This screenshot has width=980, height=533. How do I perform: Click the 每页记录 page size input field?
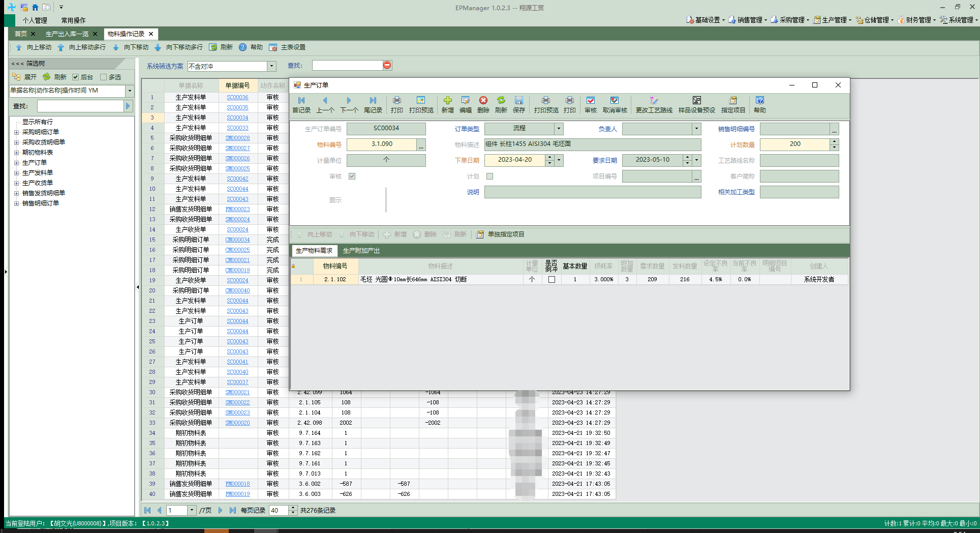coord(279,510)
